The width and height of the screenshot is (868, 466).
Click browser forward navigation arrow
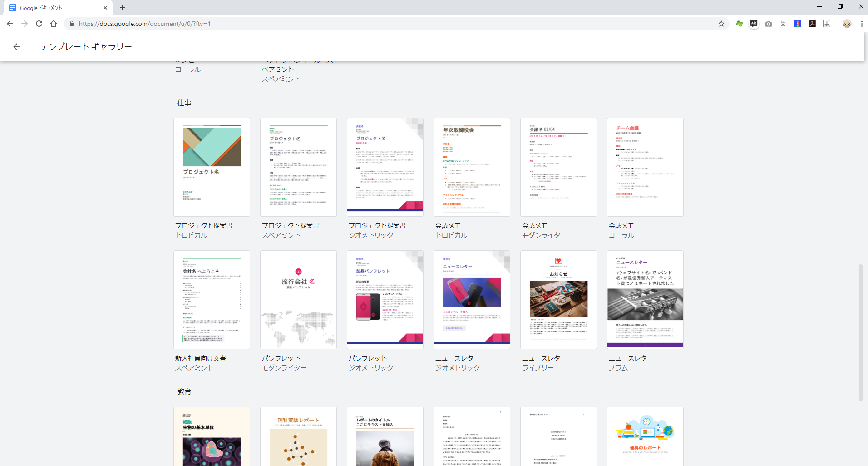click(x=25, y=24)
